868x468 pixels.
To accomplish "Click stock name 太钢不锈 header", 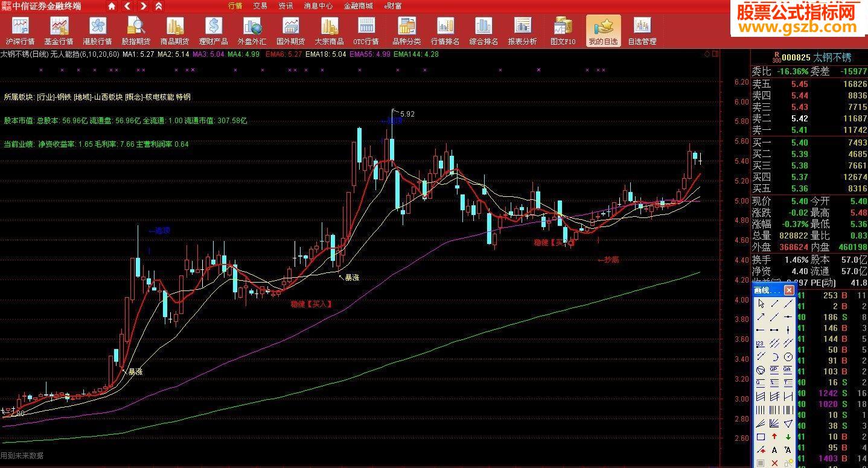I will click(x=832, y=57).
